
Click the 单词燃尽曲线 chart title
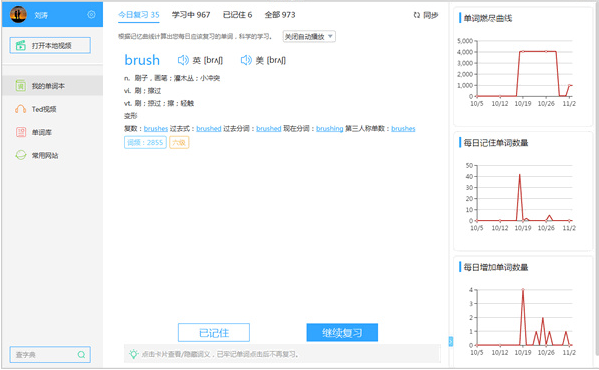[487, 18]
